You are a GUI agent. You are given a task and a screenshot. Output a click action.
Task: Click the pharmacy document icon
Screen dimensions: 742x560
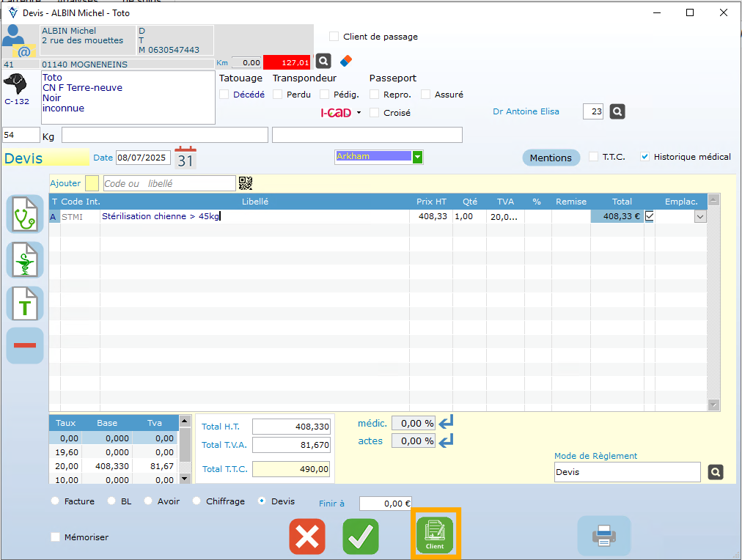pyautogui.click(x=25, y=259)
